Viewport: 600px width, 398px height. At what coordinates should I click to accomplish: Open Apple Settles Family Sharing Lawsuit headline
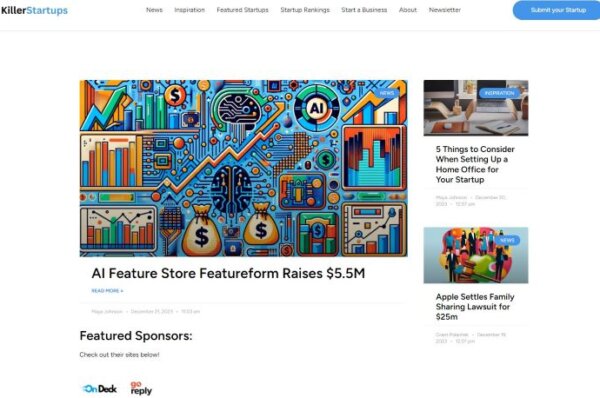click(475, 307)
